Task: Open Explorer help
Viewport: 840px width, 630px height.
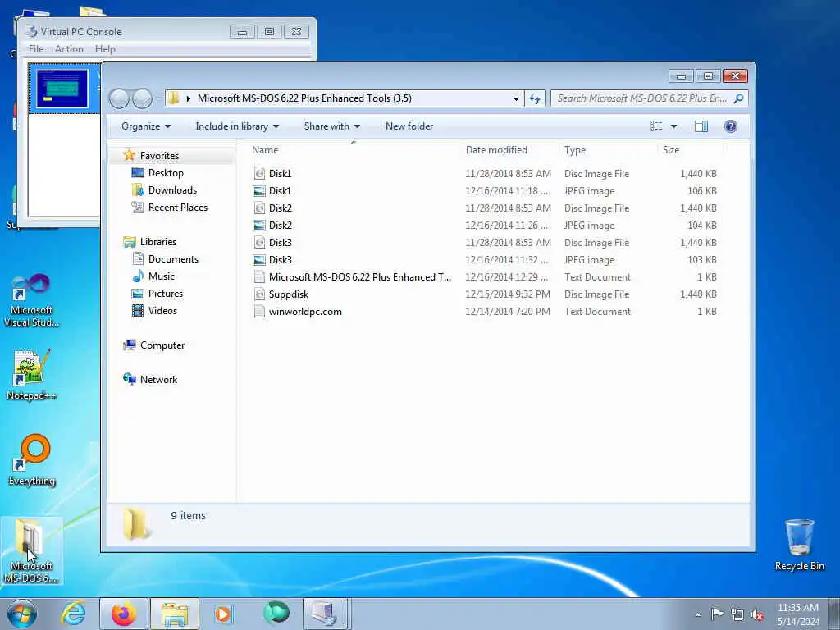Action: tap(731, 126)
